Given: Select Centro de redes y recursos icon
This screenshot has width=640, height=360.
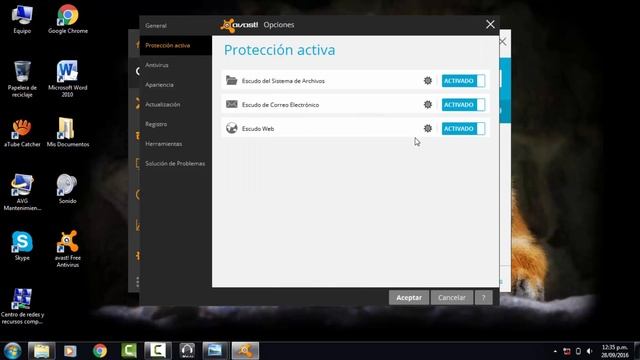Looking at the screenshot, I should coord(22,306).
